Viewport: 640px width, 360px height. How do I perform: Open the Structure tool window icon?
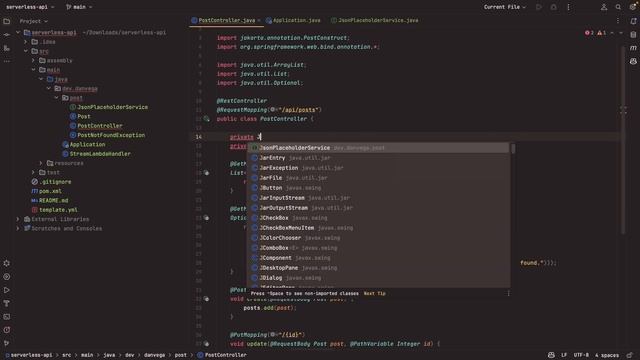[x=7, y=48]
